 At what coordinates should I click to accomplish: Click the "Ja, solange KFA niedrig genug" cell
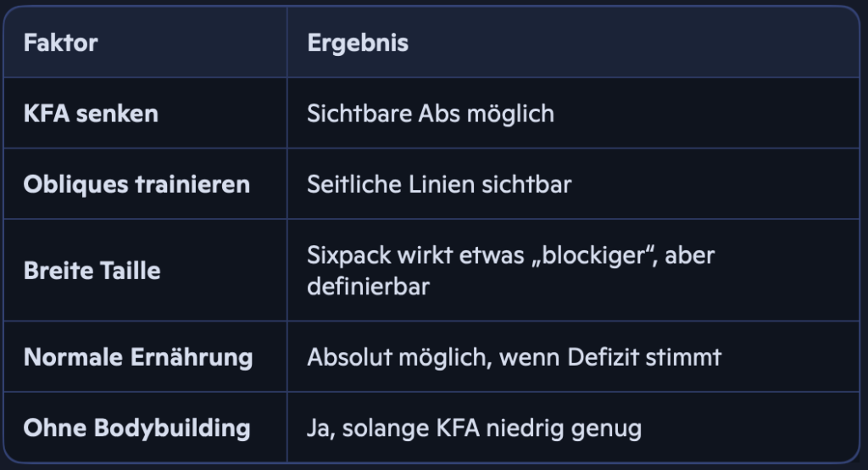pyautogui.click(x=474, y=428)
